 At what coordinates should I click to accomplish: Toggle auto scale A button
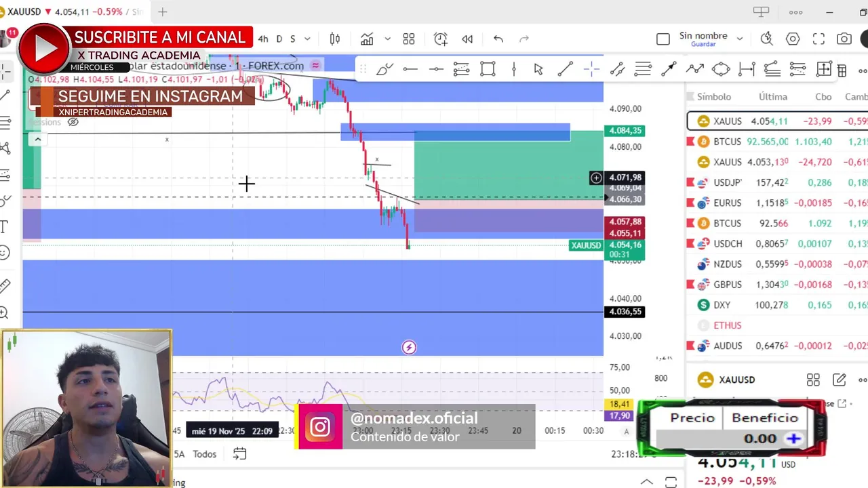[x=627, y=431]
